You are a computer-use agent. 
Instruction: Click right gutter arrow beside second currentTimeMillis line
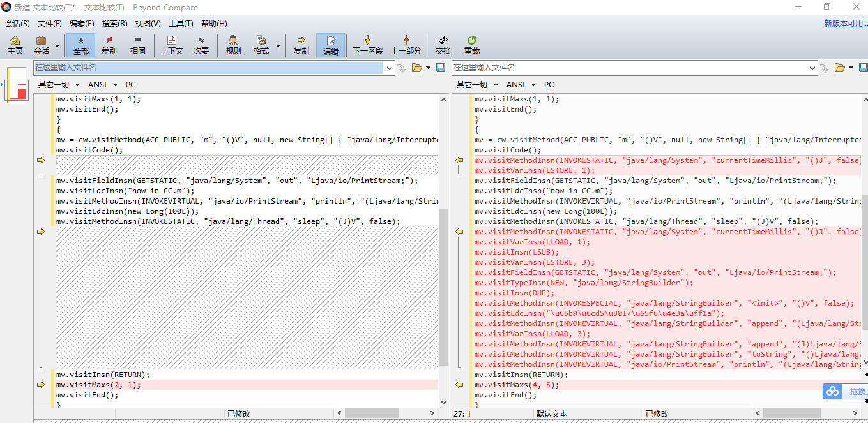[x=459, y=232]
